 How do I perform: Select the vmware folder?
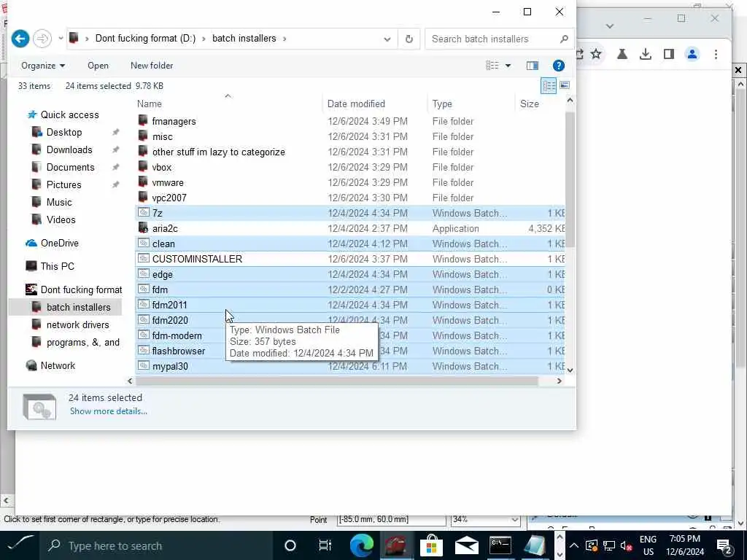coord(168,182)
